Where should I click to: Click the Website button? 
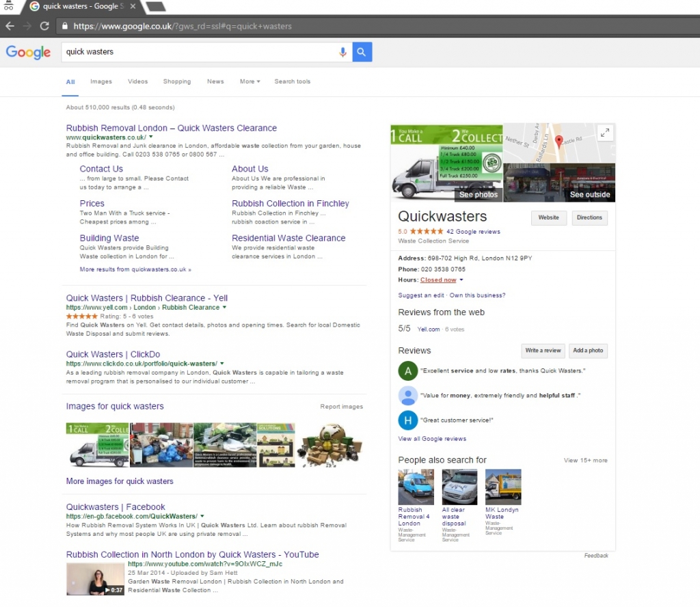point(549,218)
